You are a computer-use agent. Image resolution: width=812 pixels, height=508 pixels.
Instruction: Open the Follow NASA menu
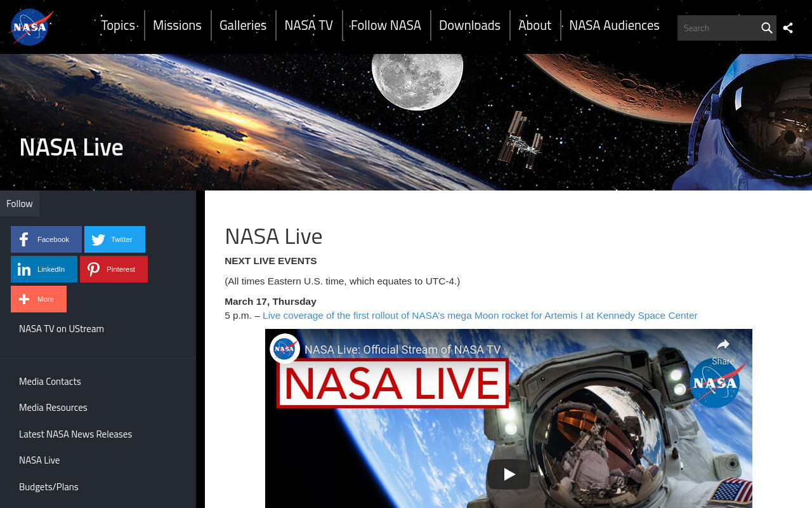click(x=386, y=25)
